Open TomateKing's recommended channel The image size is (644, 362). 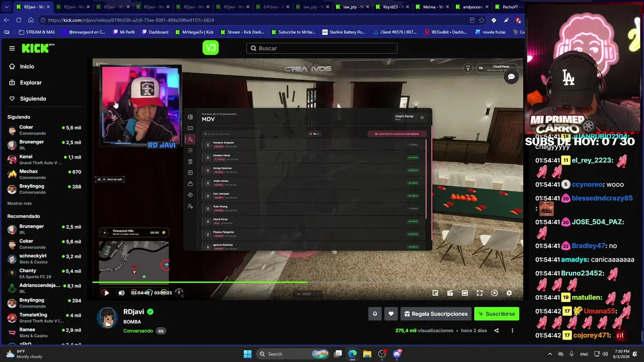point(44,318)
